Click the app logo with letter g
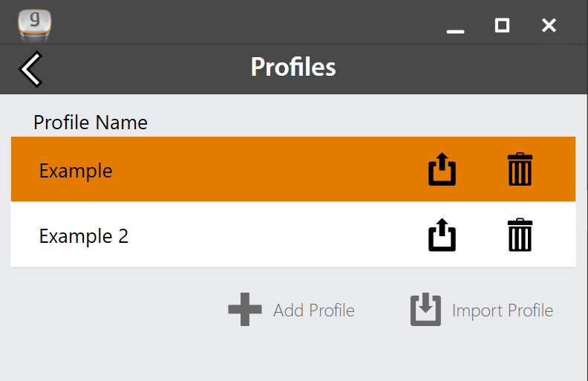Viewport: 588px width, 381px height. (34, 25)
